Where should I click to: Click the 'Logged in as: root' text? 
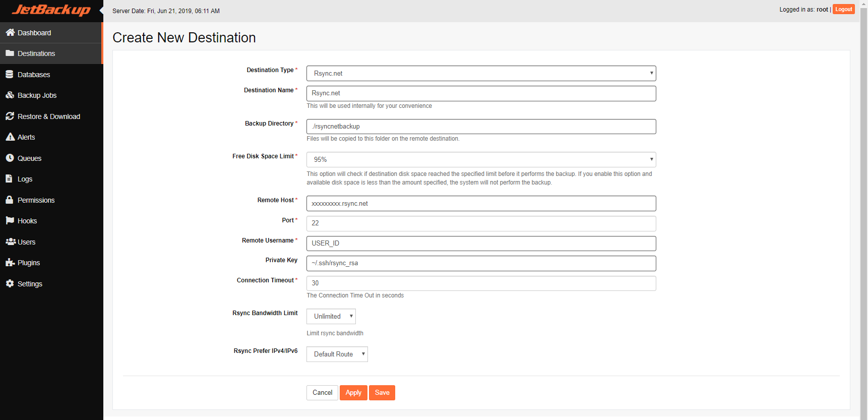[803, 10]
